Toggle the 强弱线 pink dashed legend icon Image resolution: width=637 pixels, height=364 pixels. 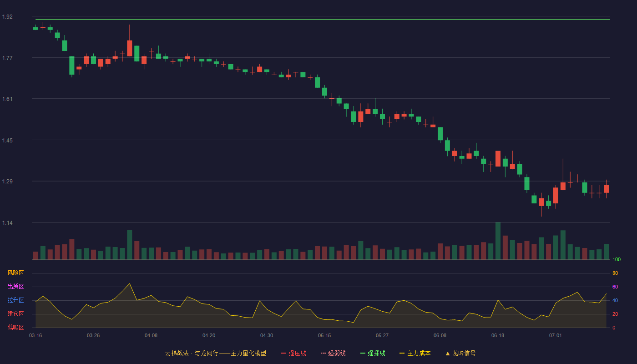click(x=323, y=353)
